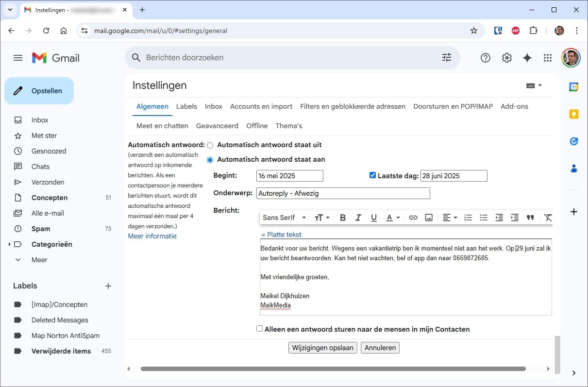Click the vertical scrollbar thumb of settings
This screenshot has width=588, height=387.
[x=557, y=354]
